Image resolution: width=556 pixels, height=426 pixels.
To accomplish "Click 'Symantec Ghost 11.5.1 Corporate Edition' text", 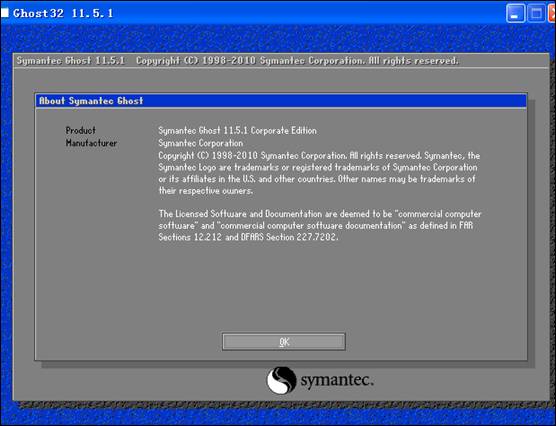I will [x=237, y=131].
